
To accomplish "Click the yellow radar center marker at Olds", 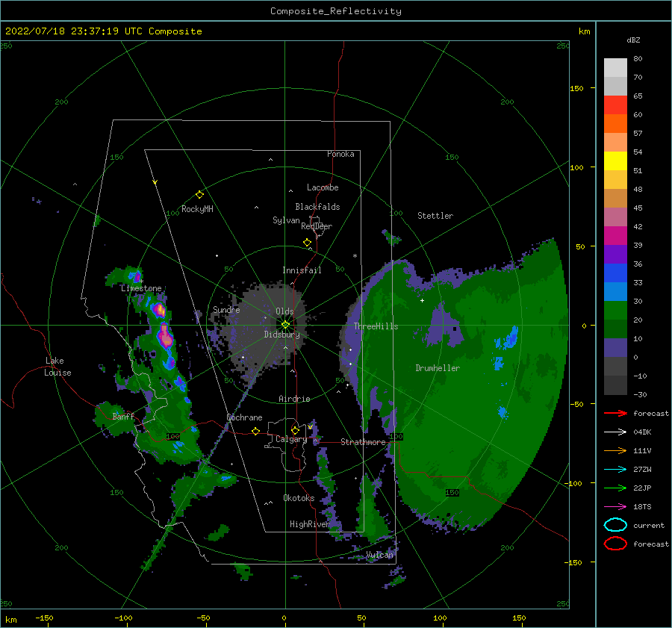I will click(285, 325).
